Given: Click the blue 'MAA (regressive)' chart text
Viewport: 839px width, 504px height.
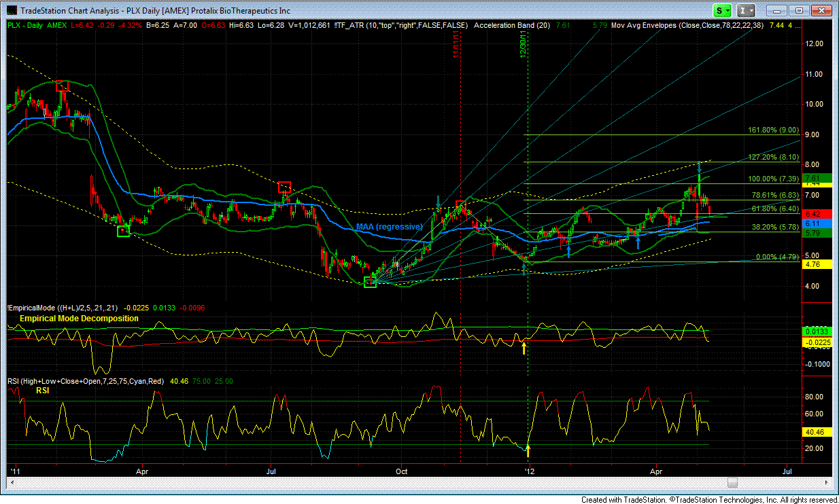Looking at the screenshot, I should pos(390,226).
